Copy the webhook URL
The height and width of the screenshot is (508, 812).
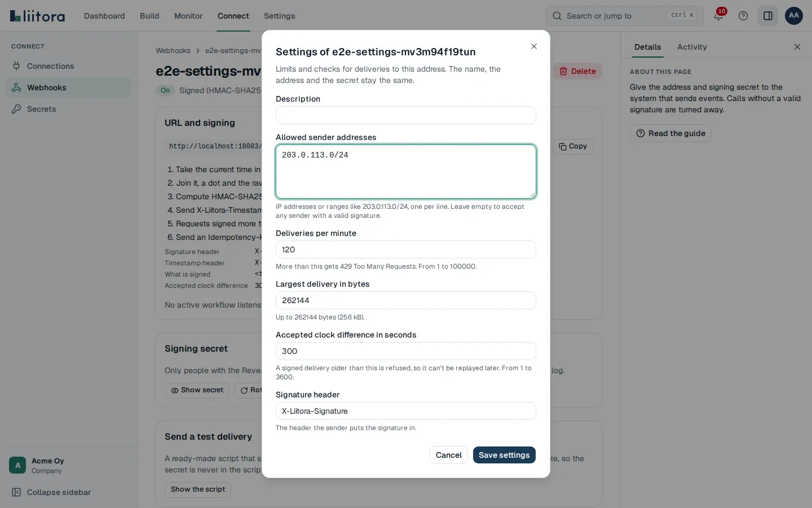[573, 146]
